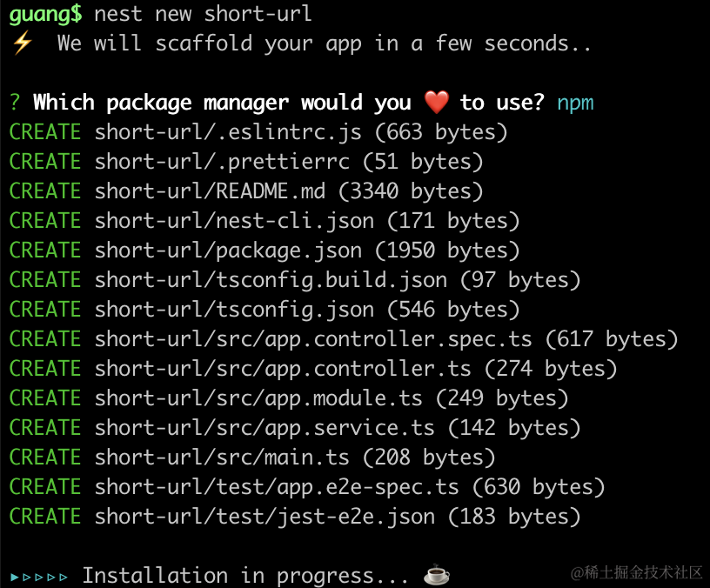Click the red heart emoji
Screen dimensions: 710x588
click(437, 103)
